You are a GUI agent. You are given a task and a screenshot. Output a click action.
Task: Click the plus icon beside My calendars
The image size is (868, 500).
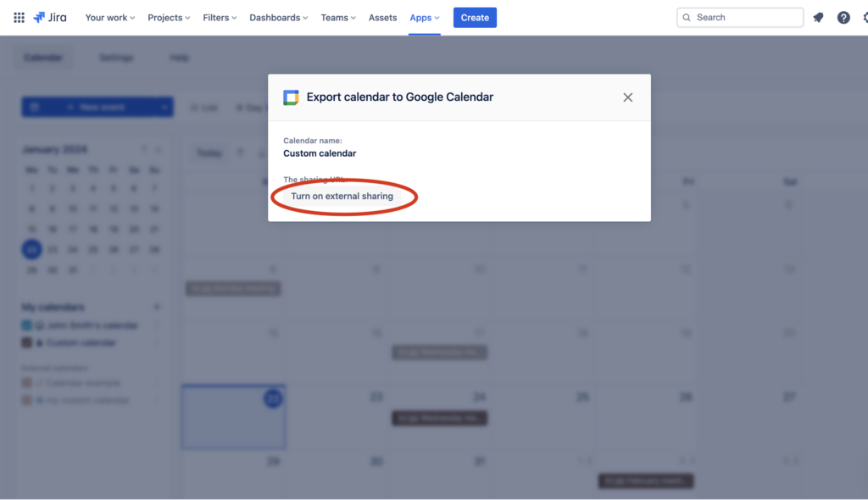(156, 307)
